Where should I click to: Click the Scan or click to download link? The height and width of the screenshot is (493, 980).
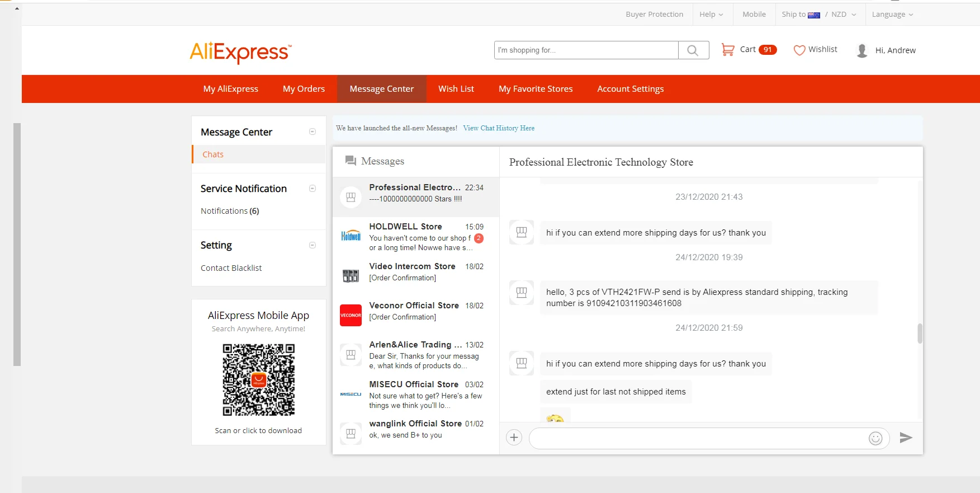(258, 430)
